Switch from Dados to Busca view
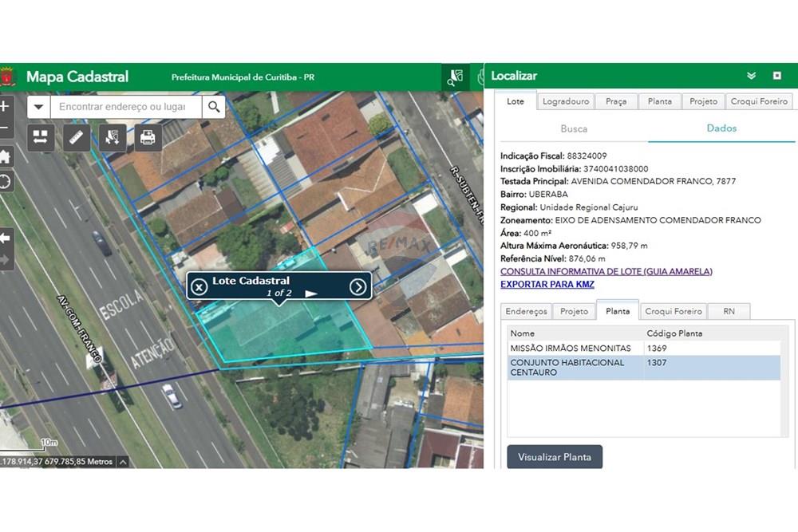 [574, 128]
